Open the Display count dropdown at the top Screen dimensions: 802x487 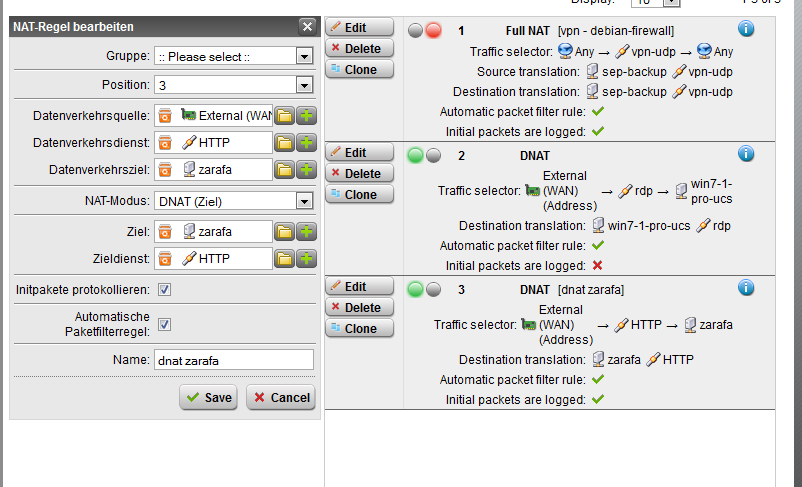(672, 3)
